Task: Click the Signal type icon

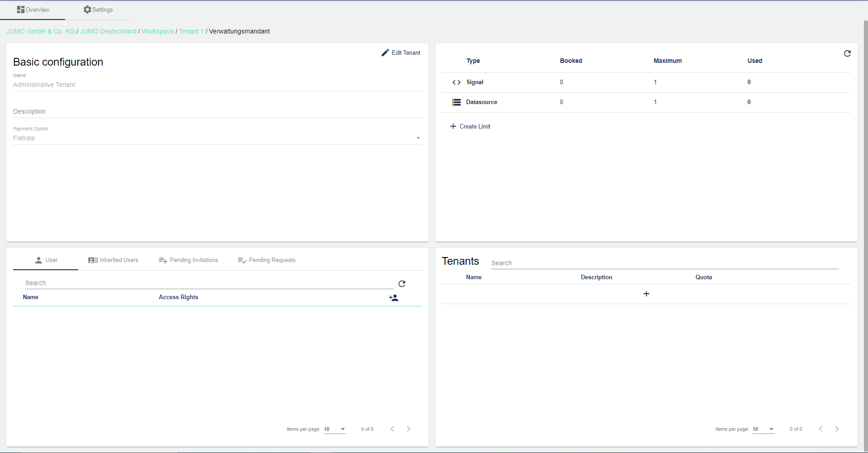Action: pyautogui.click(x=457, y=82)
